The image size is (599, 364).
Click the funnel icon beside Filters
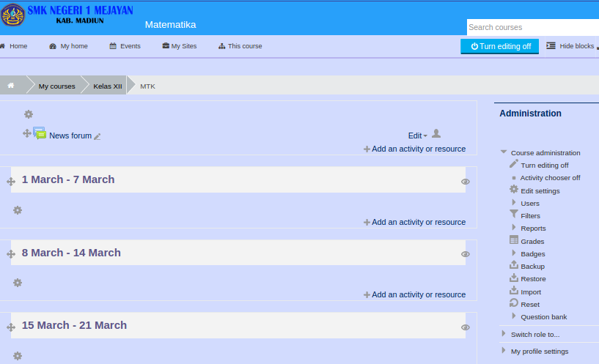click(x=514, y=214)
